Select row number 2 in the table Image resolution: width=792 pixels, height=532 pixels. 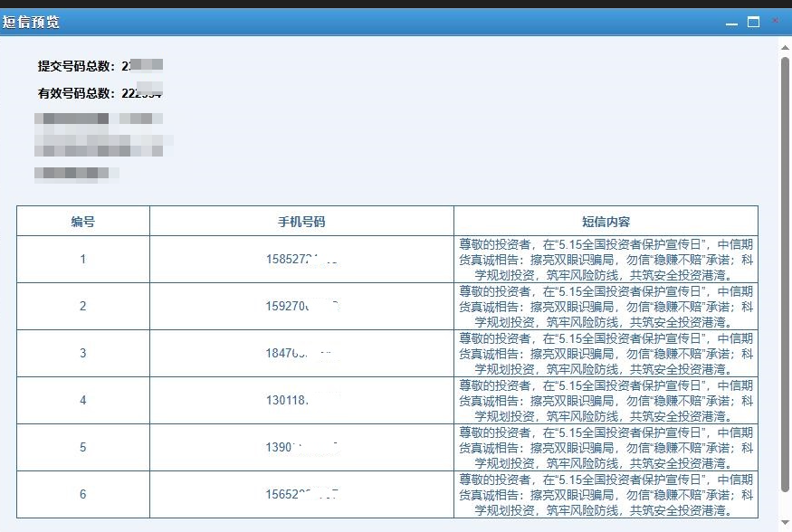82,306
